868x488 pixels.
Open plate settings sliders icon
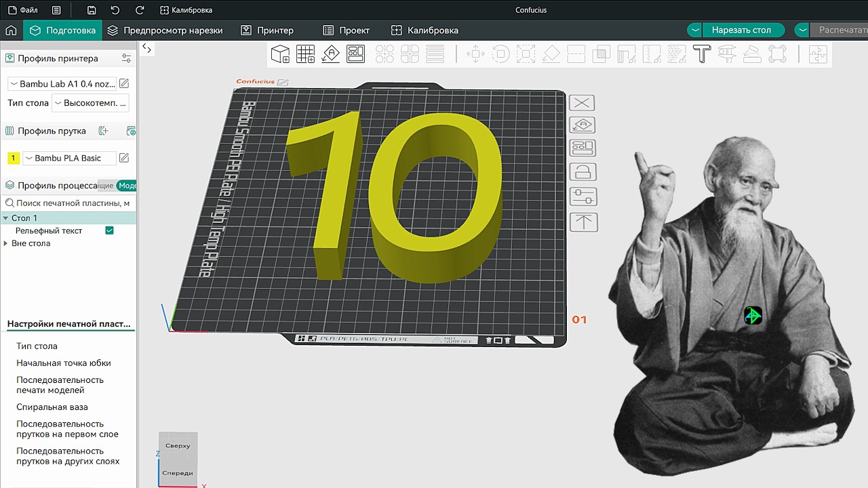(x=583, y=197)
